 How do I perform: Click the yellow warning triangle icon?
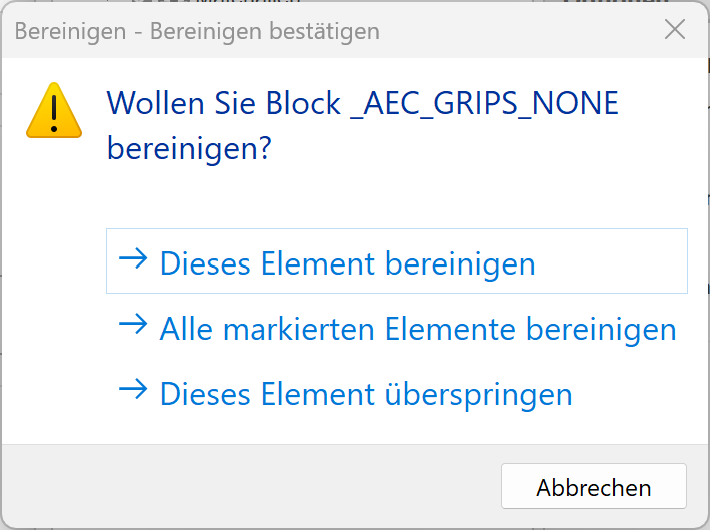pos(54,110)
